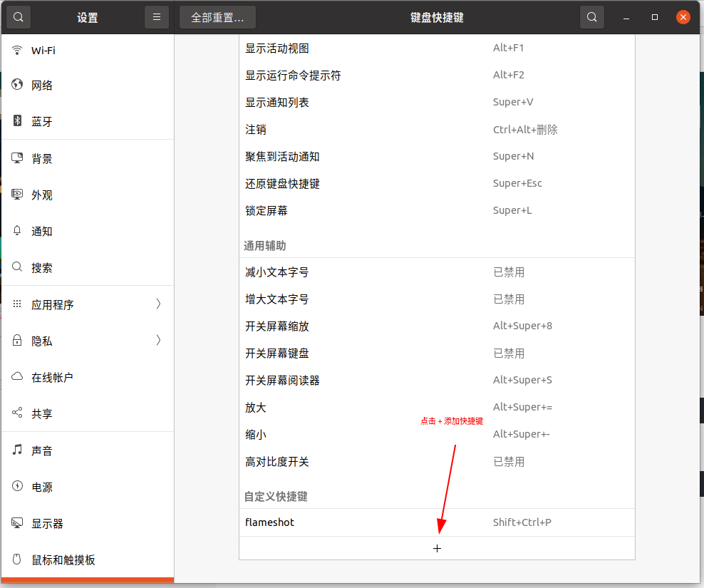Screen dimensions: 704x588
Task: Click the monitor icon for 背景
Action: click(17, 158)
